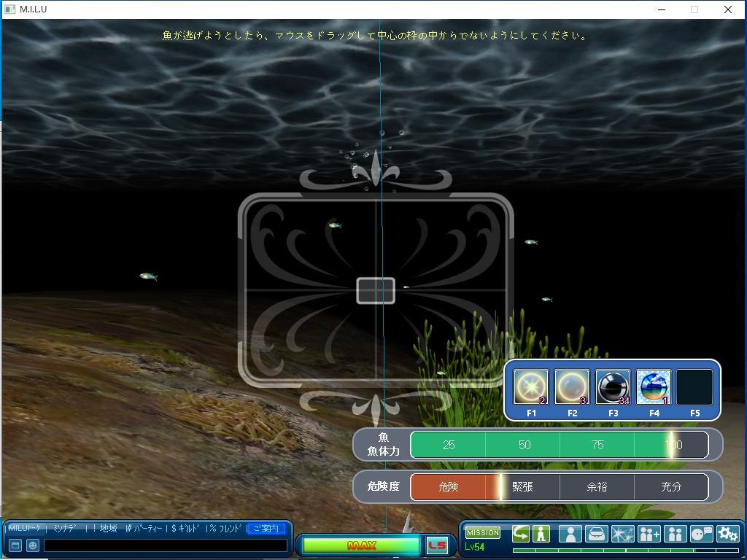
Task: Open the MISSION panel
Action: coord(483,532)
